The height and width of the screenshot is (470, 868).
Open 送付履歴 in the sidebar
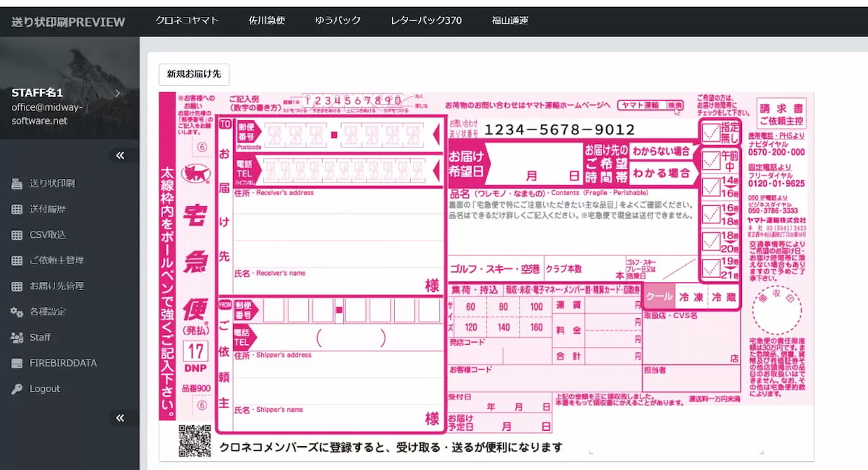click(x=48, y=209)
